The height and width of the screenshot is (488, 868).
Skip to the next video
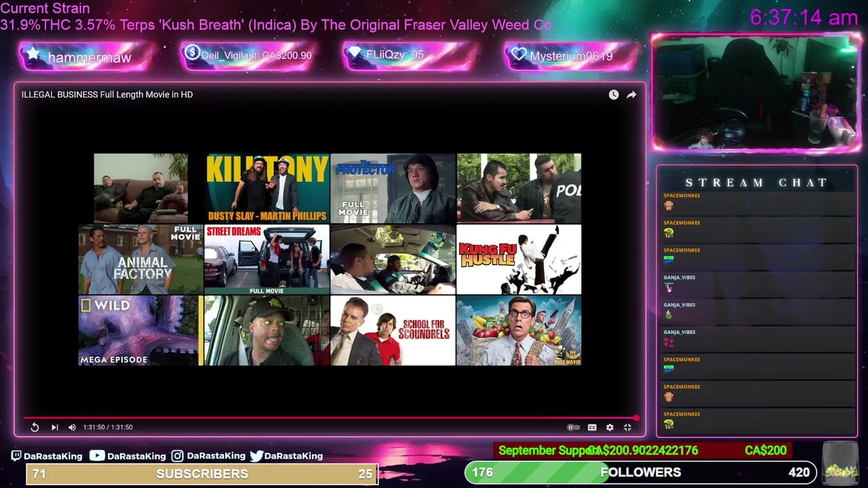pos(55,427)
